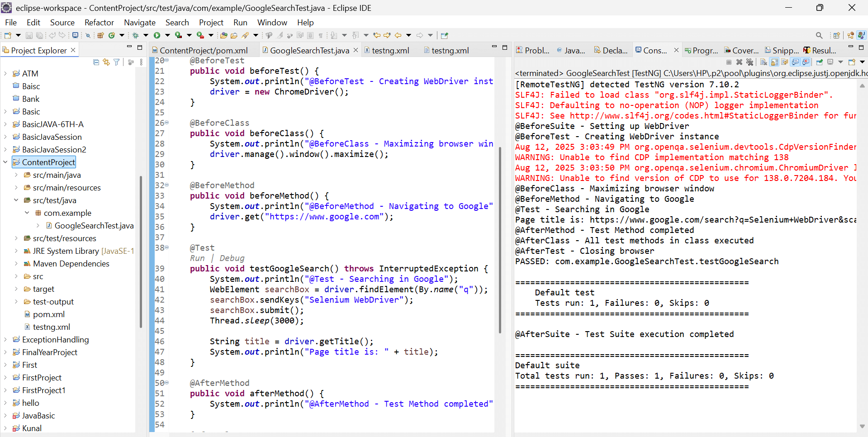Image resolution: width=868 pixels, height=437 pixels.
Task: Click the Open Type icon
Action: 223,35
